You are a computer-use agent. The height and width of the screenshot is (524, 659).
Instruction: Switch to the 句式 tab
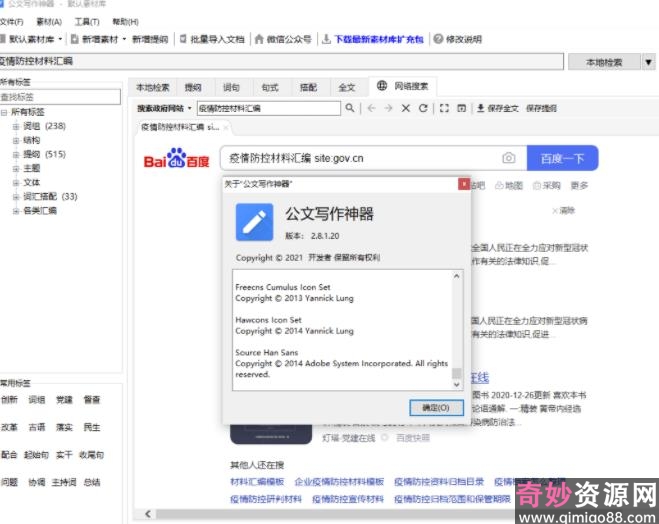tap(270, 87)
